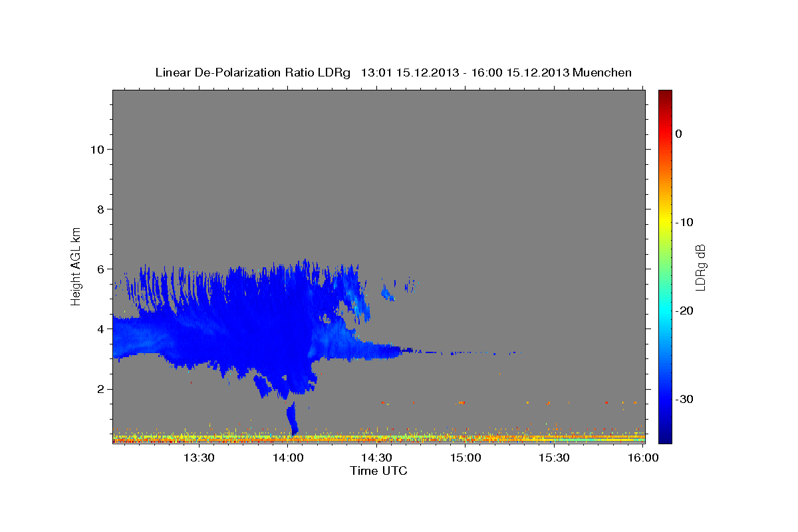Click the colorbar value '0'
This screenshot has width=798, height=532.
(678, 134)
